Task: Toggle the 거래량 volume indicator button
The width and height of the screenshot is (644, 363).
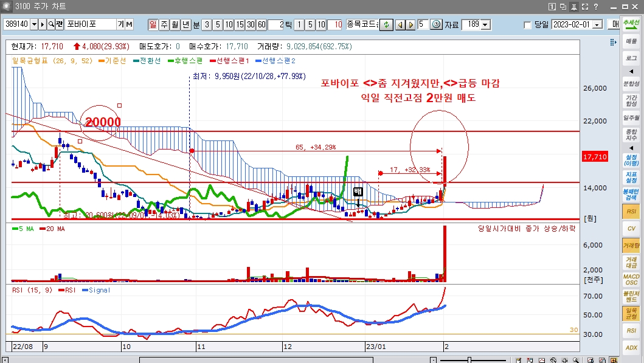Action: (x=631, y=246)
